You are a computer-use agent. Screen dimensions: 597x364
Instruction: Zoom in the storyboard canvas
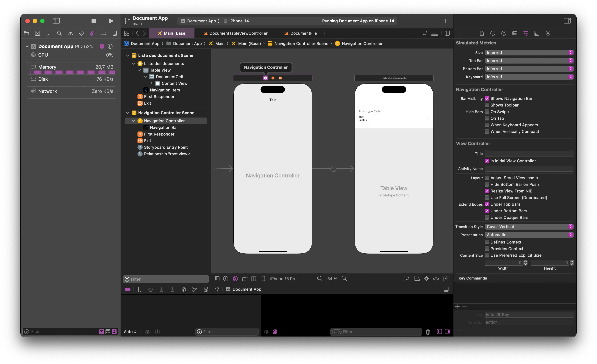pos(344,279)
